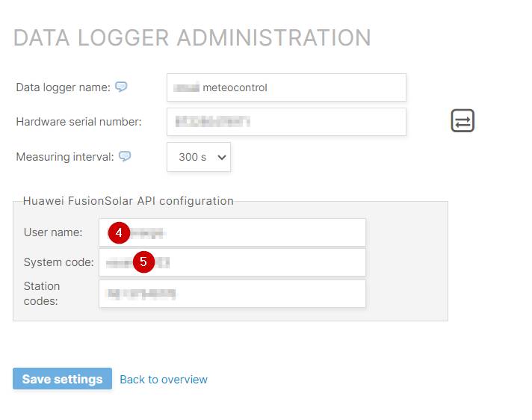The height and width of the screenshot is (420, 532).
Task: Click the System code label
Action: pos(59,262)
